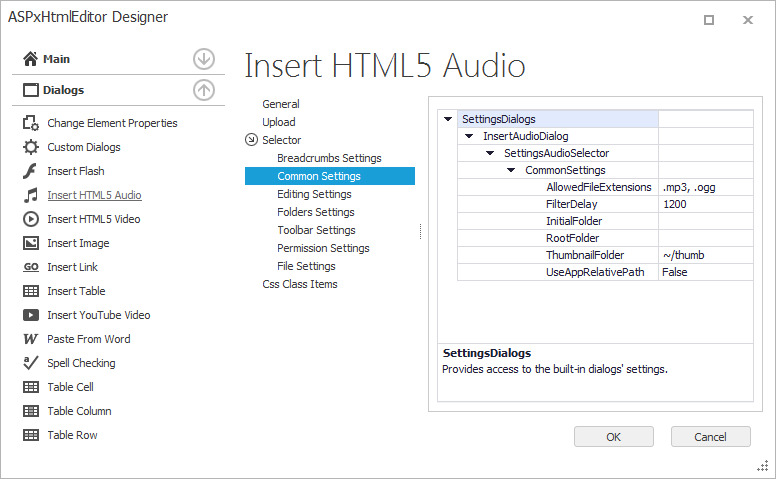Click Table Column grid icon
776x479 pixels.
click(31, 411)
